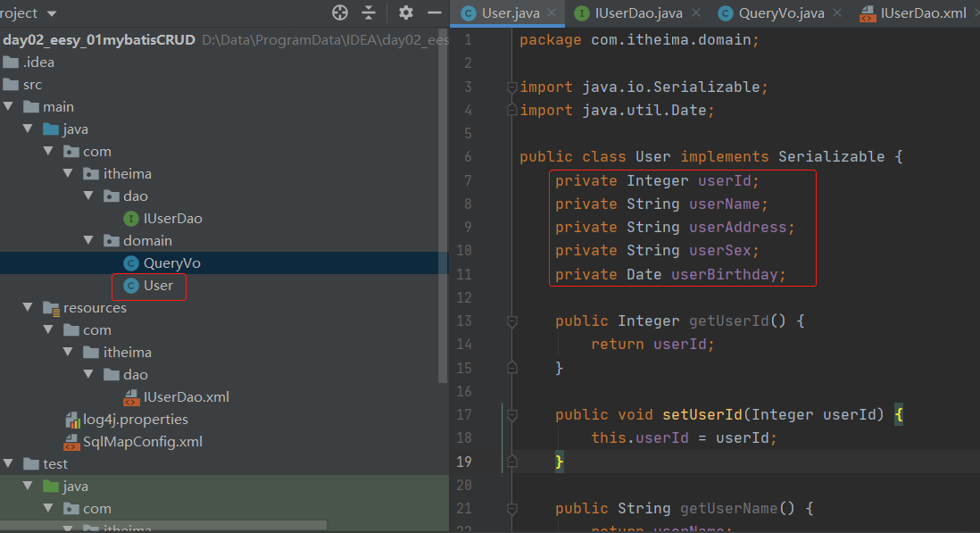The image size is (980, 533).
Task: Close the QueryVo.java tab
Action: click(x=837, y=12)
